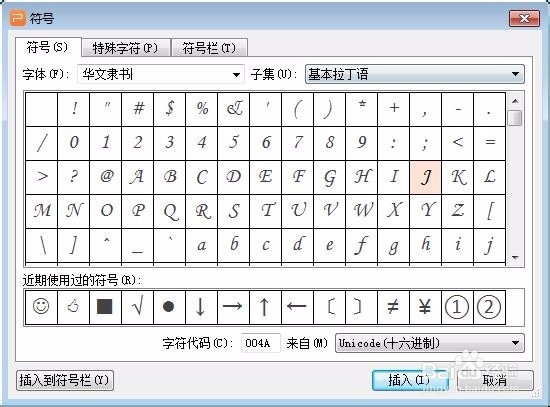Viewport: 550px width, 407px height.
Task: Select the hand pointing recent symbol
Action: pyautogui.click(x=73, y=307)
